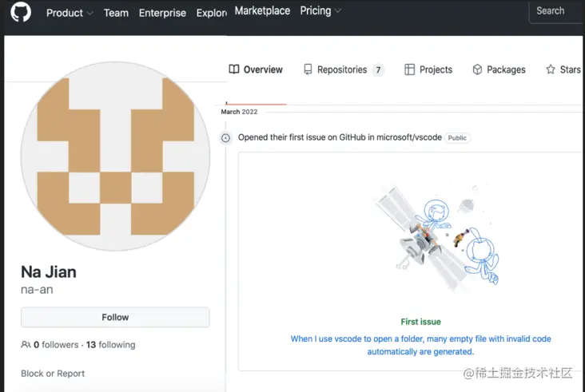
Task: Open the Packages tab
Action: point(499,69)
